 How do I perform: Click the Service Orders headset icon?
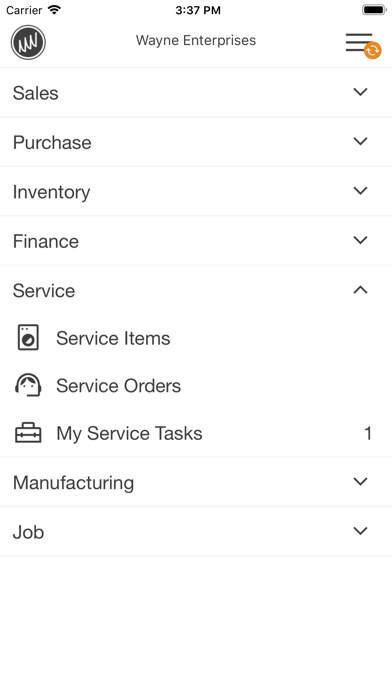(28, 385)
